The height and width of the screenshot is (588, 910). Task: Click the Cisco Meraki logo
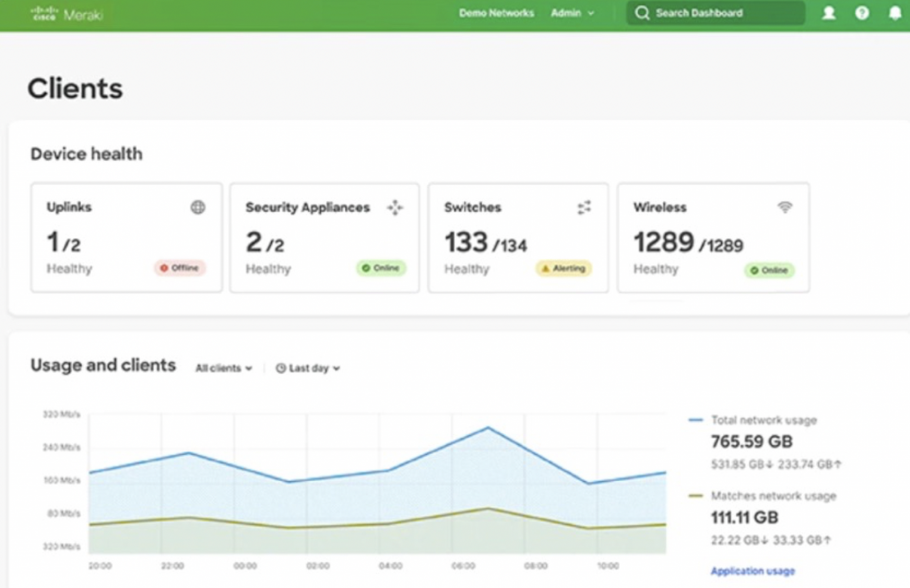click(66, 14)
